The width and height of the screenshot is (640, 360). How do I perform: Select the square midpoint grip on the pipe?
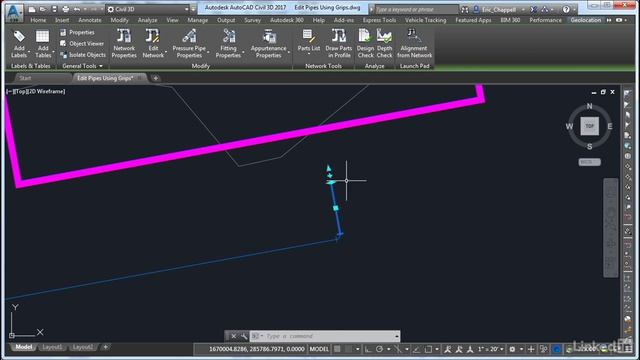[x=336, y=208]
